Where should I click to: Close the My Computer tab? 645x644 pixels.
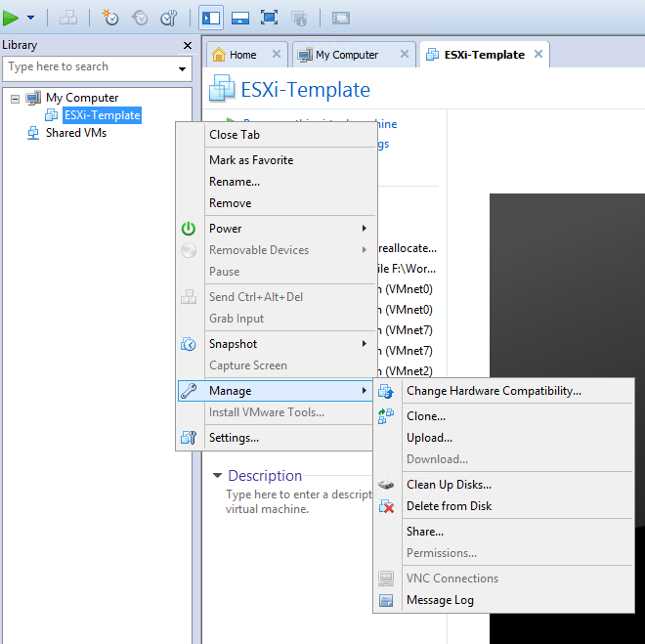(405, 55)
